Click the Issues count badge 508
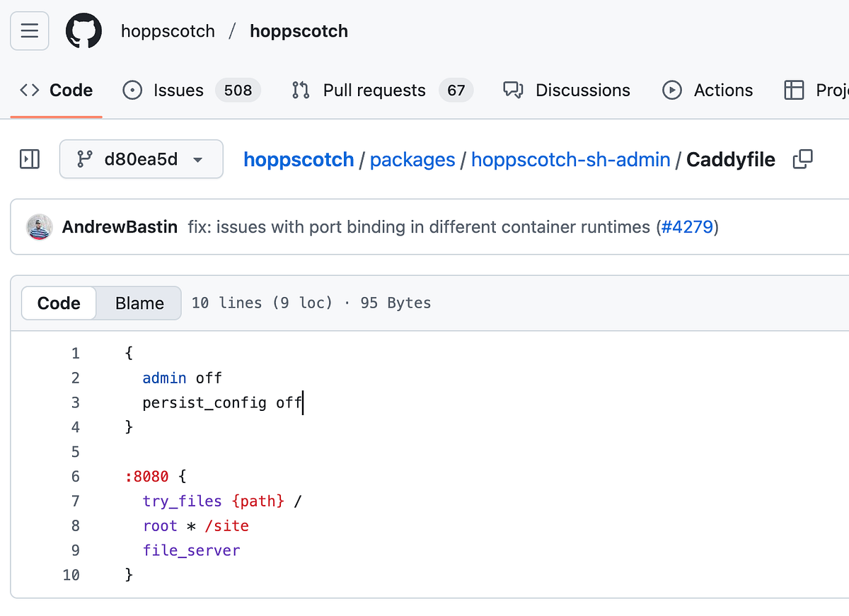Screen dimensions: 849x616 (x=238, y=91)
